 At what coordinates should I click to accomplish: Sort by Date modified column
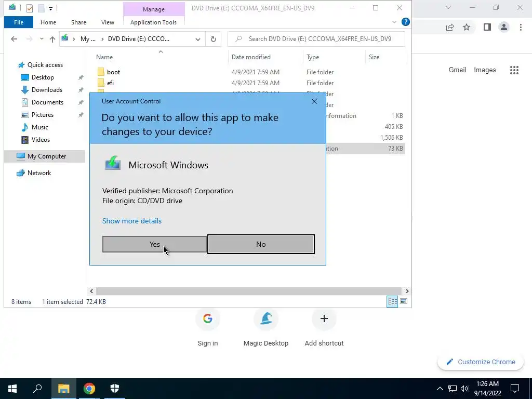[251, 57]
